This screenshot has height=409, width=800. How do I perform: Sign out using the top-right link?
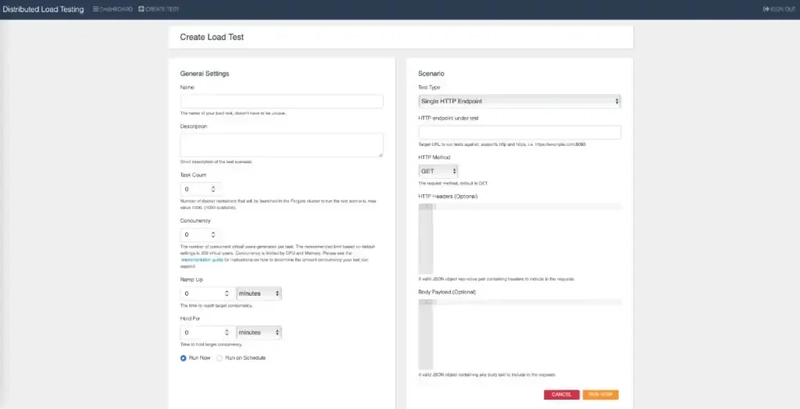click(x=780, y=9)
